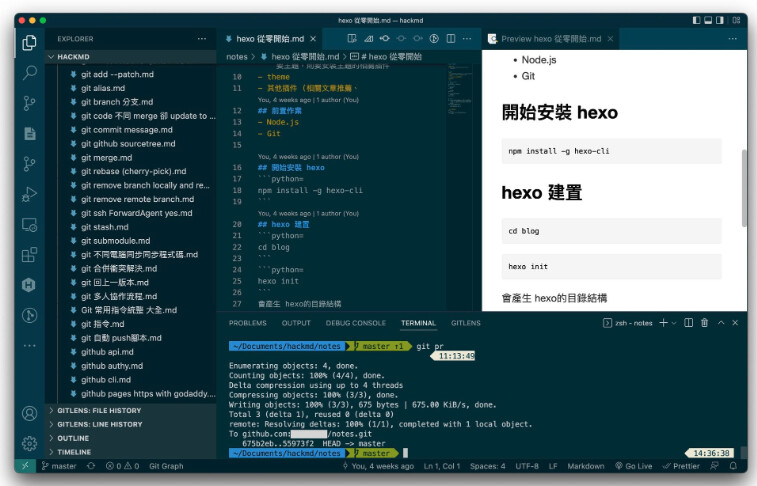757x486 pixels.
Task: Open Git Graph from status bar
Action: click(x=166, y=466)
